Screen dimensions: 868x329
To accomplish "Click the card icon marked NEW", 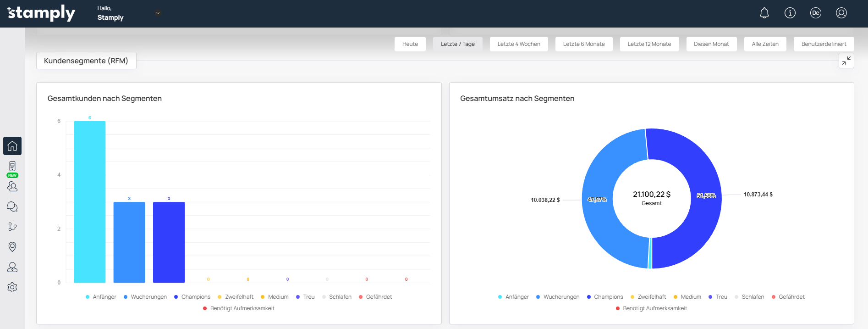I will tap(12, 167).
